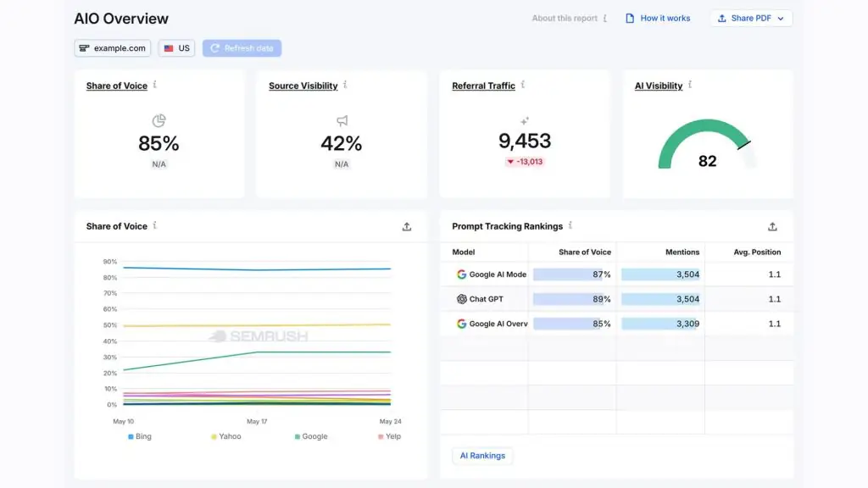The width and height of the screenshot is (868, 488).
Task: Toggle the Bing series in chart legend
Action: [140, 436]
